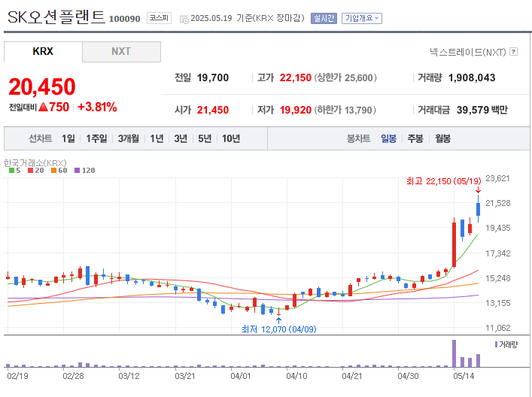Select the 3개월 line chart period
The image size is (532, 397).
click(x=128, y=138)
